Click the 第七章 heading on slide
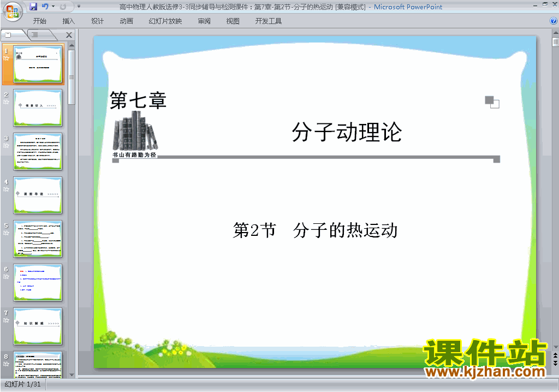 pyautogui.click(x=138, y=99)
